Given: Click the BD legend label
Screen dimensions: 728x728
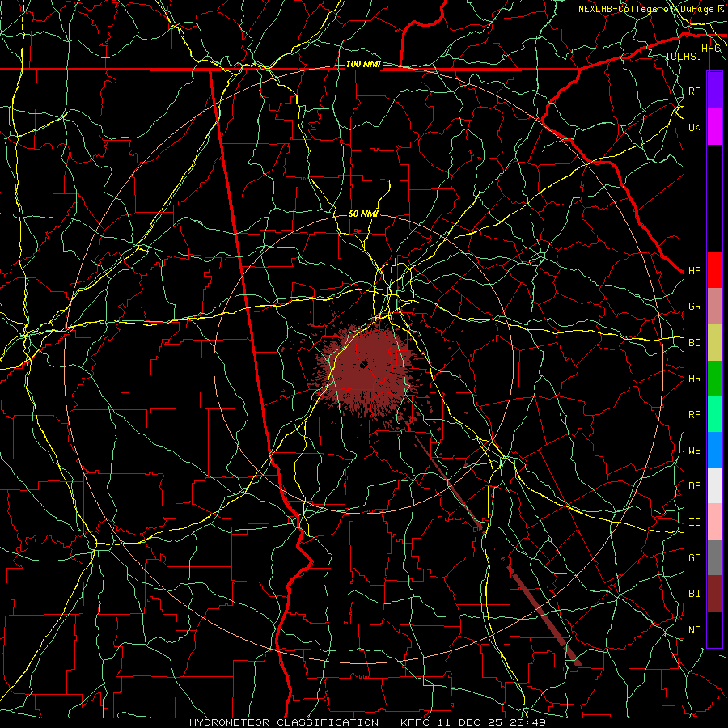Looking at the screenshot, I should [694, 343].
